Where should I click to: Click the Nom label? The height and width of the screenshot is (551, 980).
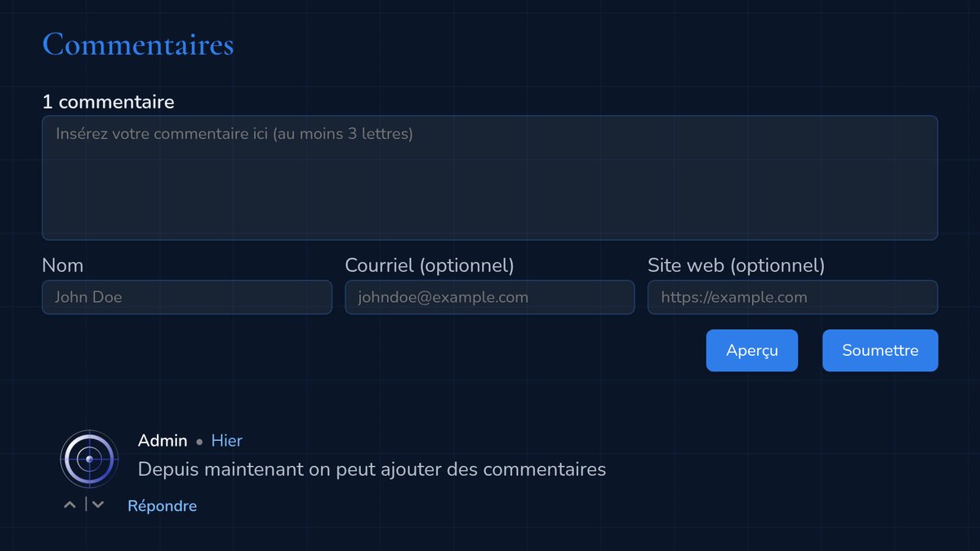coord(63,265)
